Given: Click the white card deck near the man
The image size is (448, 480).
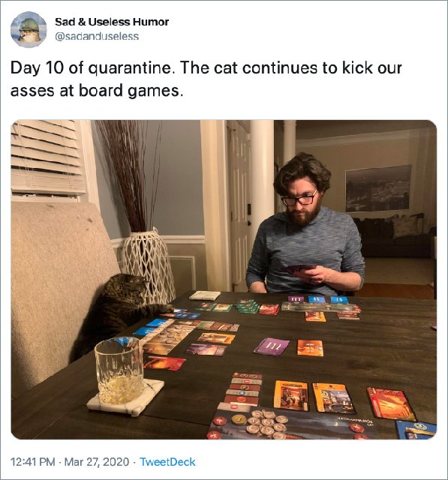Looking at the screenshot, I should pyautogui.click(x=205, y=295).
